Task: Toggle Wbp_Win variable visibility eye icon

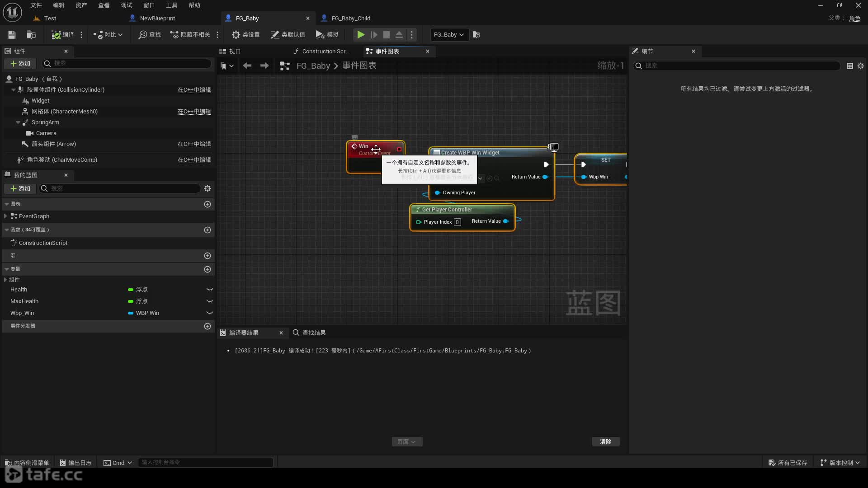Action: click(210, 313)
